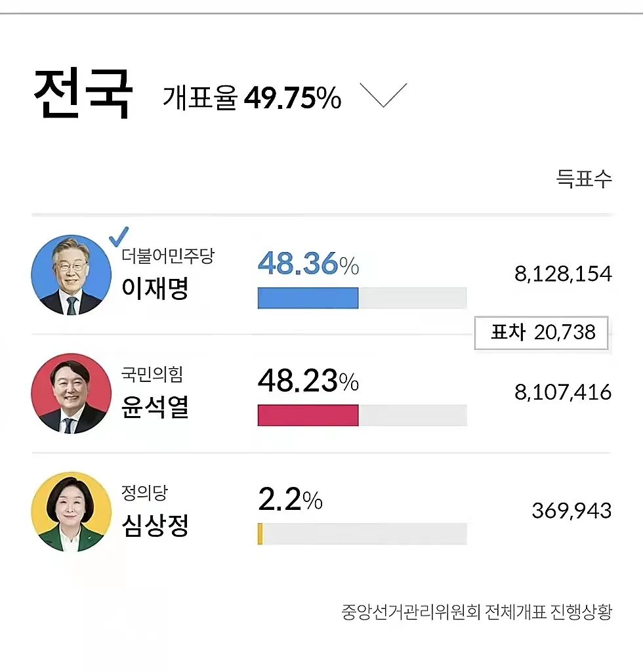Click the 국민의힘 party label

152,375
